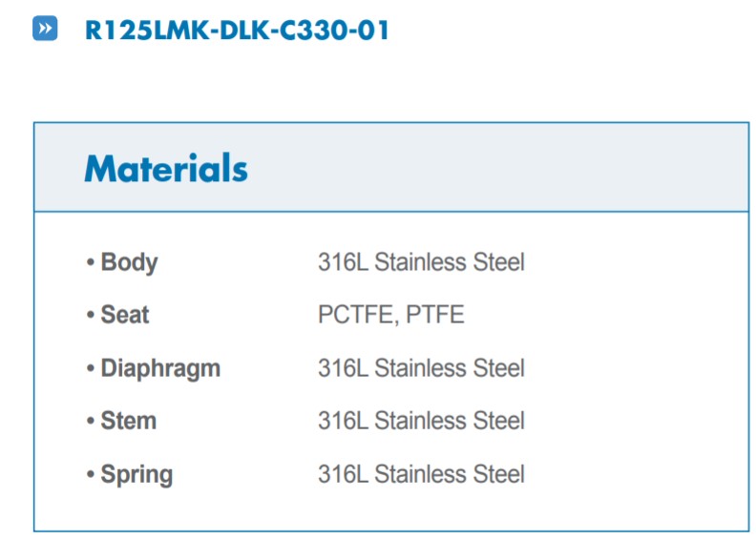Click the double-arrow icon beside the model number
This screenshot has width=756, height=539.
click(x=45, y=29)
